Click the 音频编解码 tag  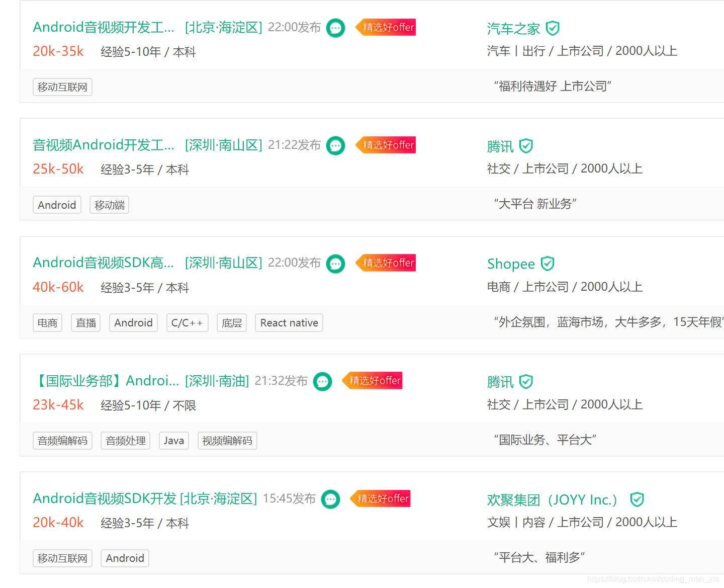(62, 441)
